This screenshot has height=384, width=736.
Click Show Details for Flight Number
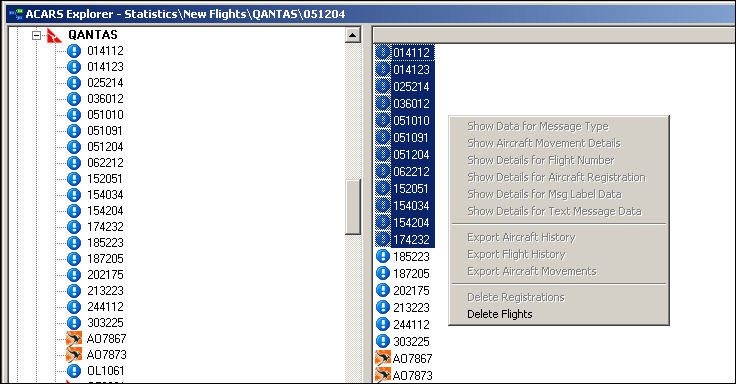(540, 161)
